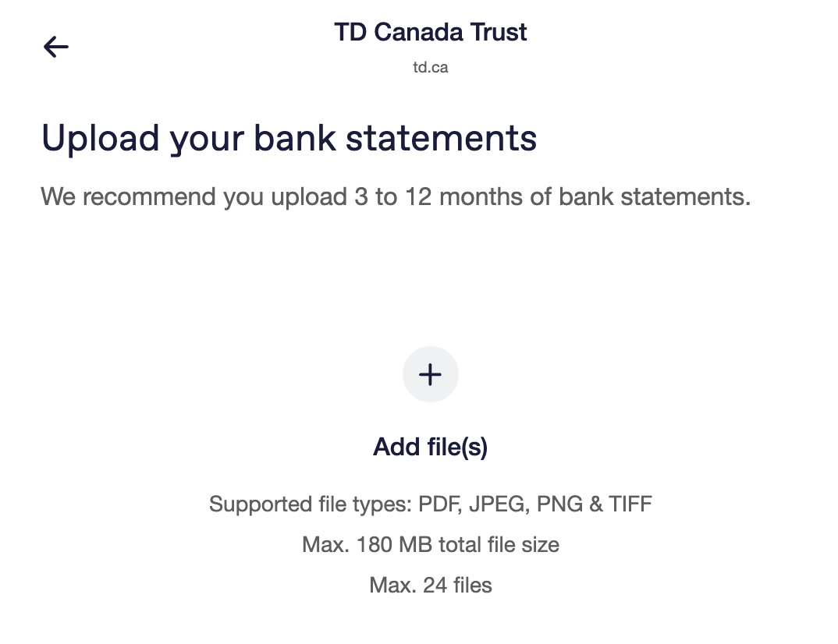
Task: Return to previous screen using the arrow
Action: tap(55, 47)
